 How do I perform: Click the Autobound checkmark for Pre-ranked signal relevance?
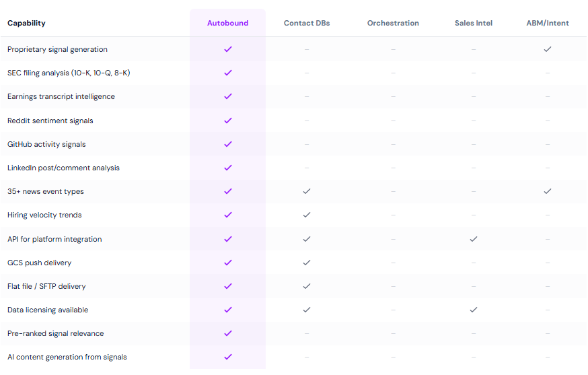[227, 334]
